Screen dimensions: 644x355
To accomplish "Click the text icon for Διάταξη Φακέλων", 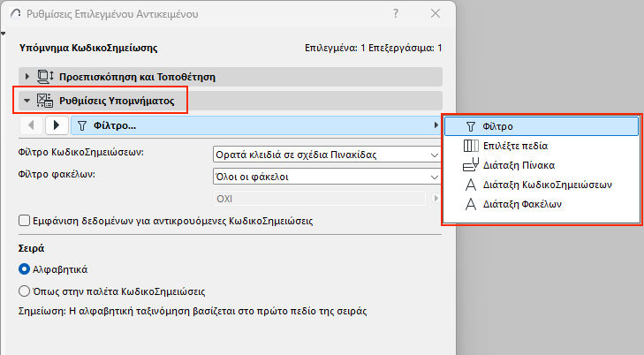I will [471, 204].
